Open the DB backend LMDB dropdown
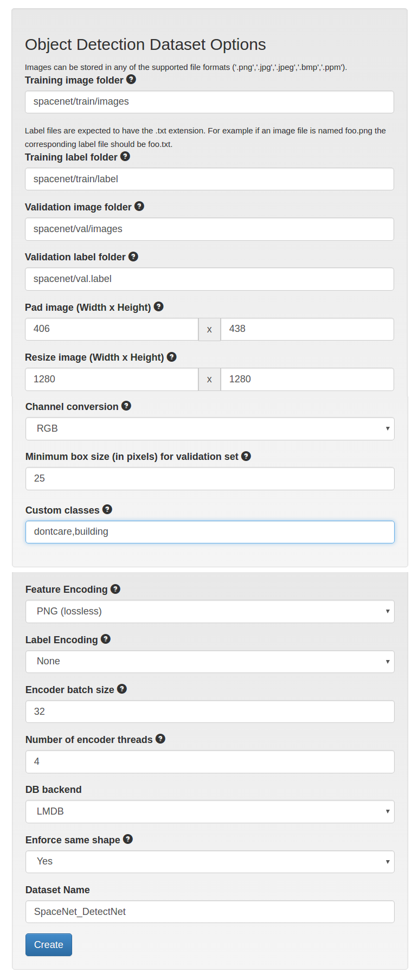 pos(210,811)
